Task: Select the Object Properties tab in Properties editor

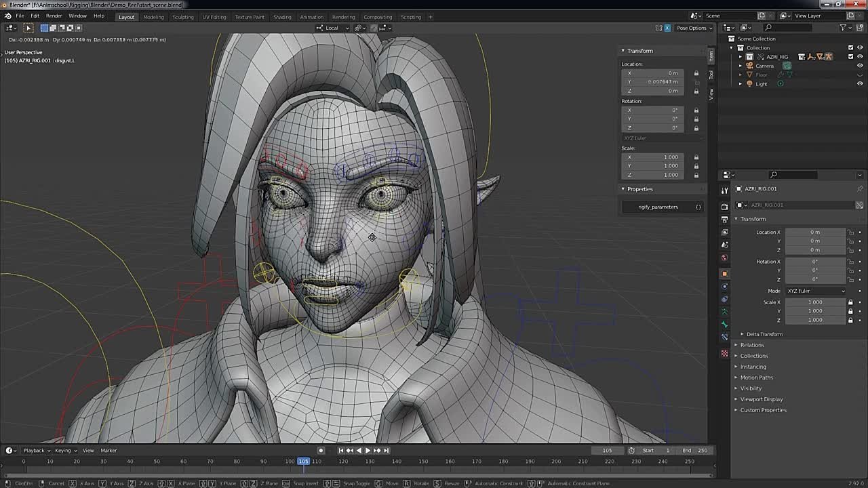Action: (725, 272)
